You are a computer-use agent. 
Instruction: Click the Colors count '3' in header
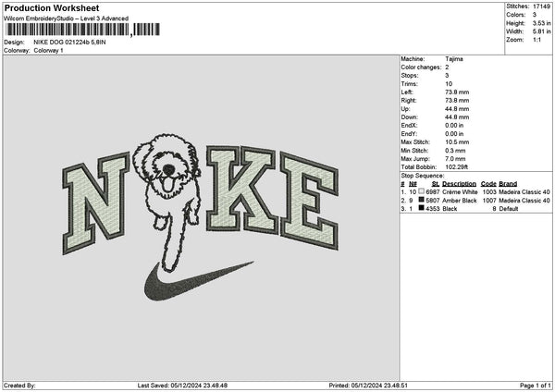tap(535, 15)
